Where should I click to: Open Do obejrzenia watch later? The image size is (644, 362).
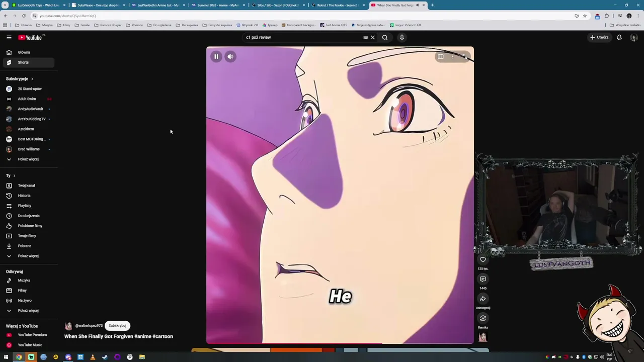click(28, 216)
